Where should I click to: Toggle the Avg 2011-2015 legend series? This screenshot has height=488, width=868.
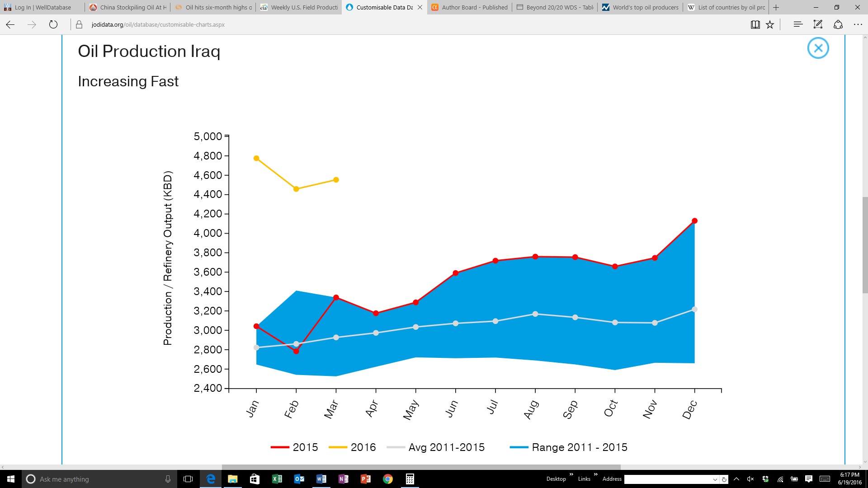[x=436, y=447]
